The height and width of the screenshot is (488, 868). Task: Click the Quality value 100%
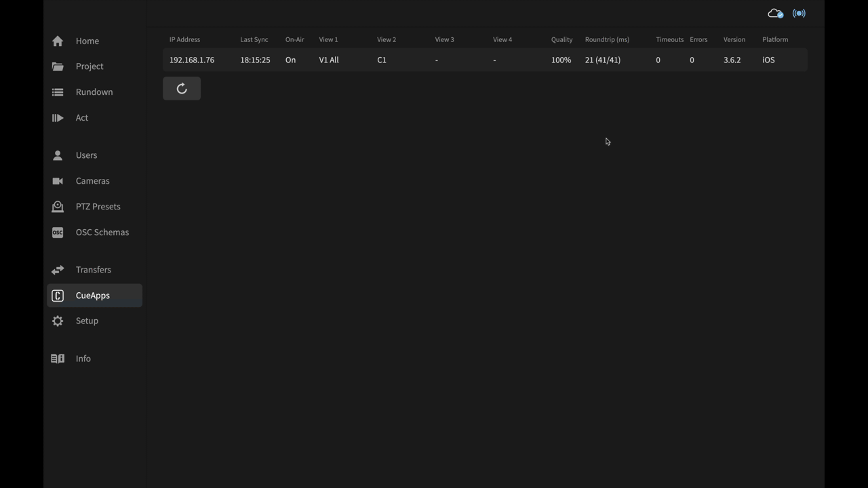(x=561, y=60)
